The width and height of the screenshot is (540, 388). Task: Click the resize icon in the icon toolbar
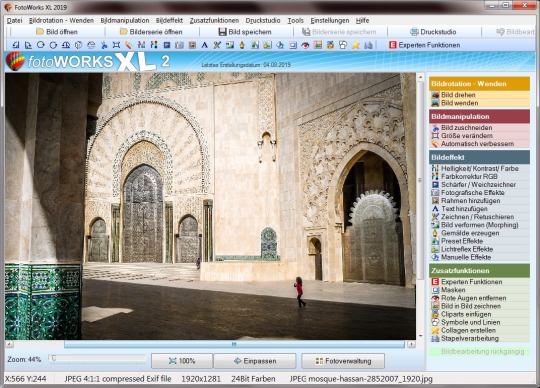point(116,45)
